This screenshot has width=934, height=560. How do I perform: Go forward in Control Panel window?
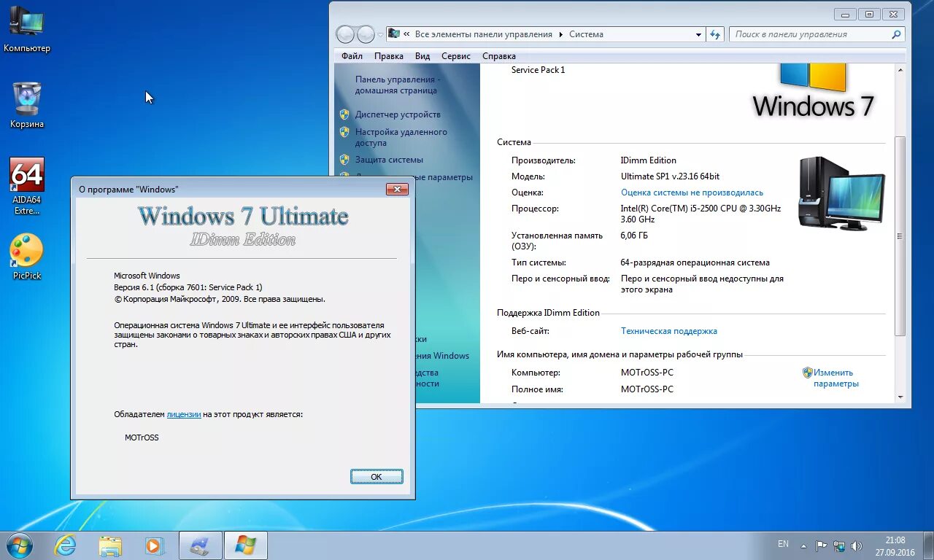tap(366, 34)
